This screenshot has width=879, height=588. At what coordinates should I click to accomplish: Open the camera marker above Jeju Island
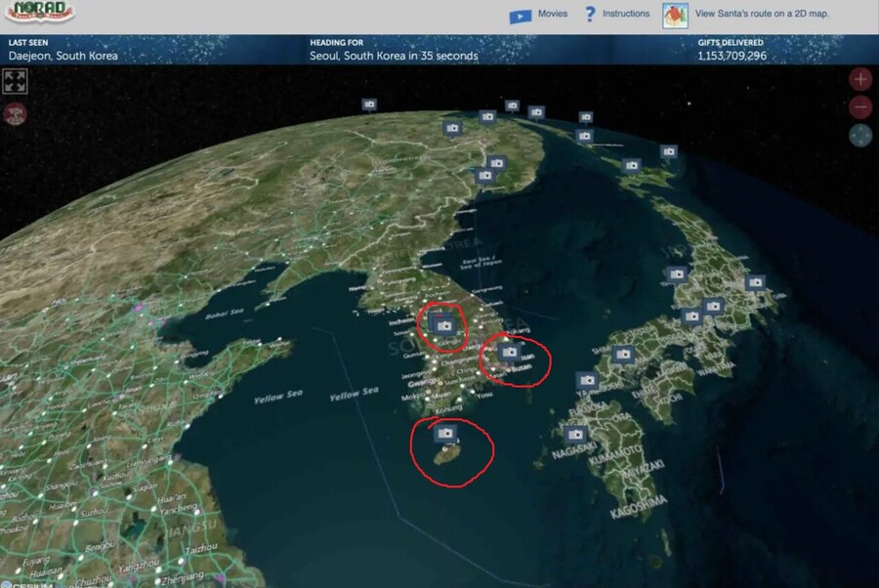pos(445,433)
